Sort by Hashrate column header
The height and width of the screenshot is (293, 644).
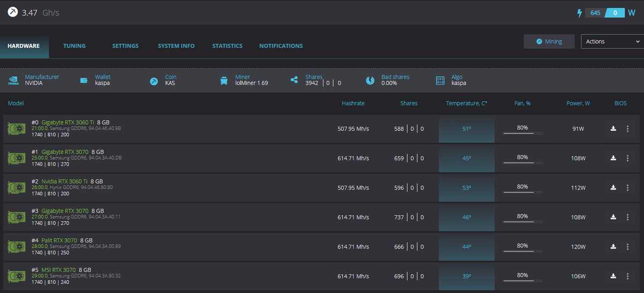click(353, 103)
